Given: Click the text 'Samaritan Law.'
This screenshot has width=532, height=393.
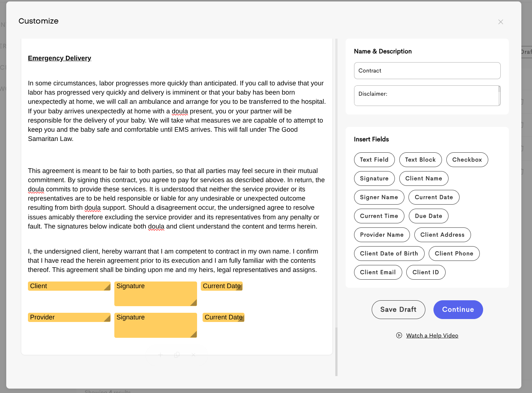Looking at the screenshot, I should 51,139.
